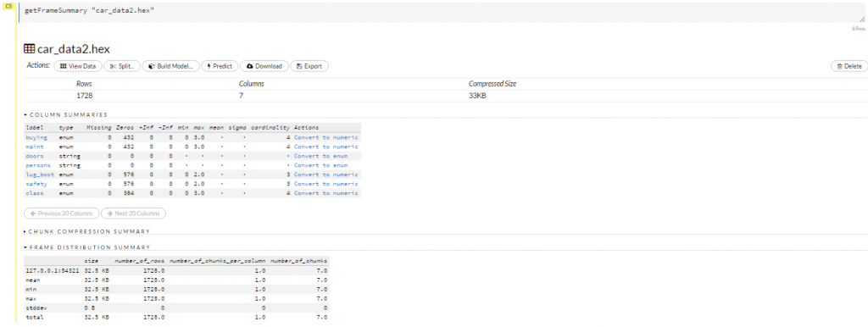This screenshot has width=868, height=327.
Task: Click Previous 20 Columns button
Action: point(61,213)
